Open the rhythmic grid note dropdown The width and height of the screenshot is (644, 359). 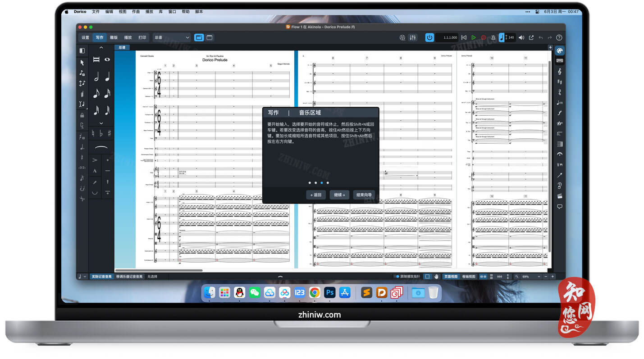(x=82, y=277)
